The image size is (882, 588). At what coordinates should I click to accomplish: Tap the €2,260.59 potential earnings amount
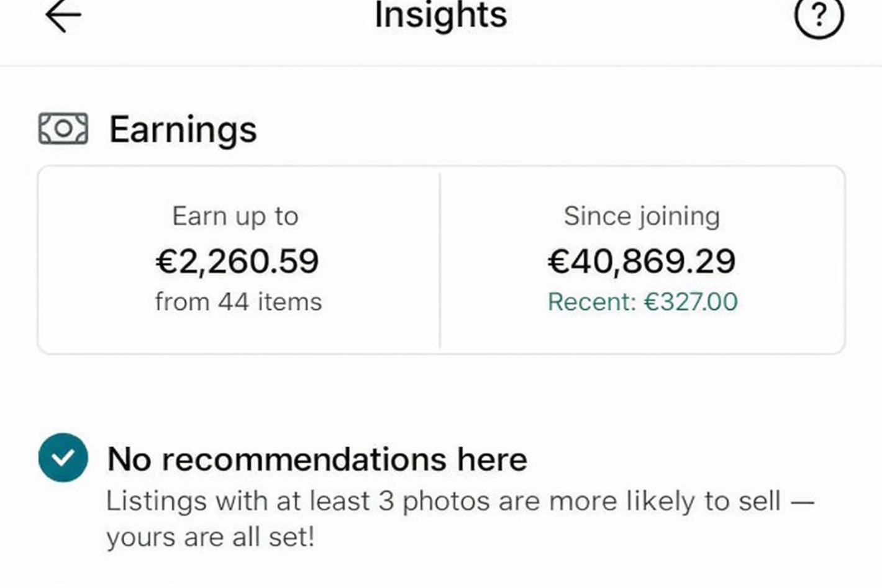tap(237, 261)
